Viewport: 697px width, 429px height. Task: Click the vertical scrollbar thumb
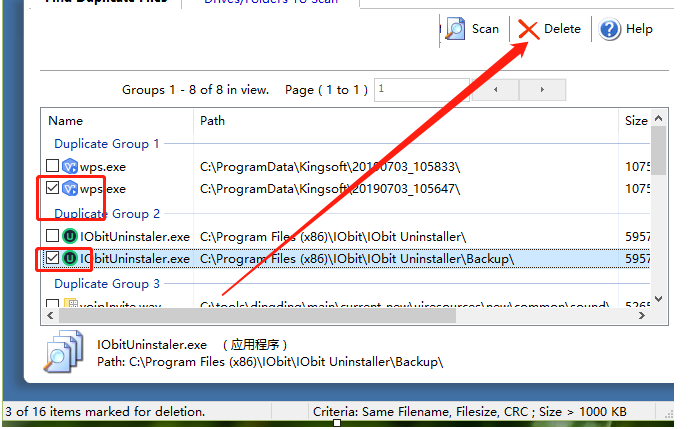659,150
